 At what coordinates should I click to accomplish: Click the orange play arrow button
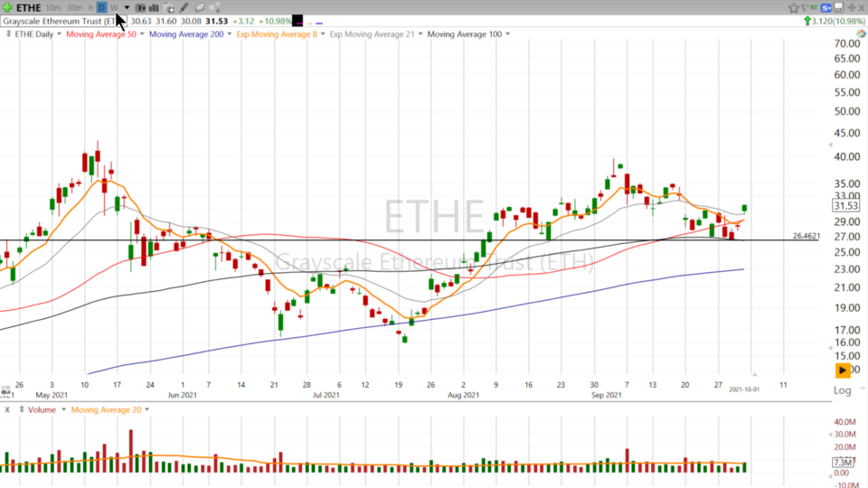[x=843, y=371]
